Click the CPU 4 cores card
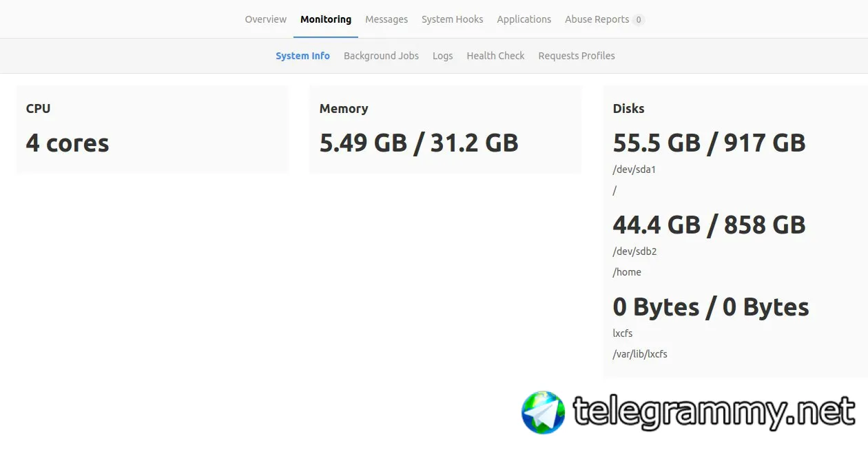 pyautogui.click(x=152, y=130)
